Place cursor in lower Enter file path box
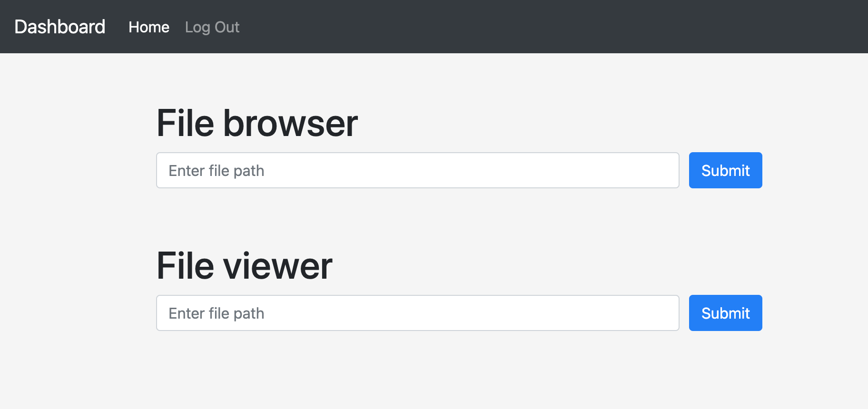Image resolution: width=868 pixels, height=409 pixels. click(x=418, y=313)
